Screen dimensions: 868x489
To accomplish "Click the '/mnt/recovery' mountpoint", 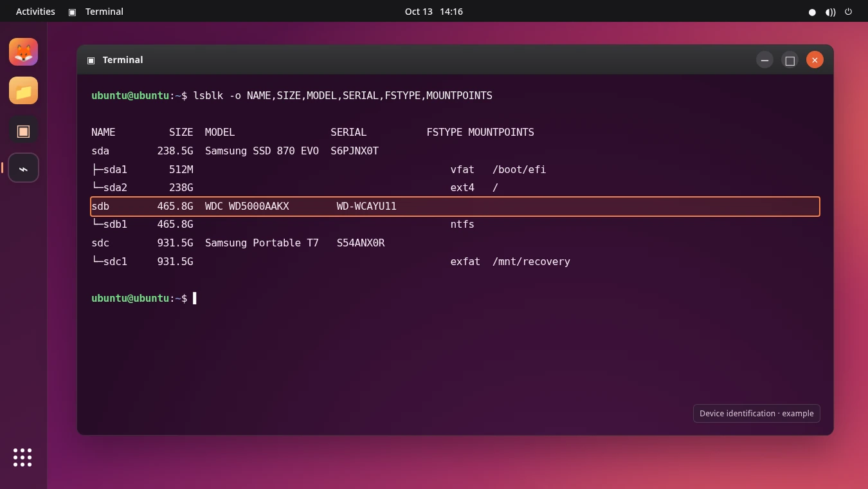I will click(x=531, y=261).
